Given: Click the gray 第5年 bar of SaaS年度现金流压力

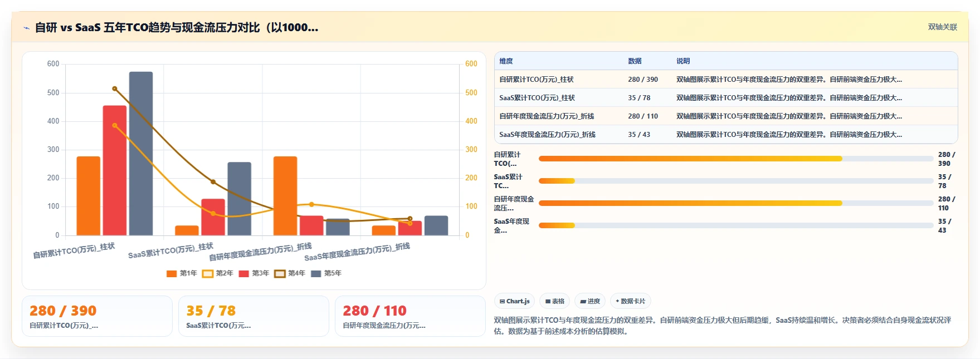Looking at the screenshot, I should click(436, 225).
